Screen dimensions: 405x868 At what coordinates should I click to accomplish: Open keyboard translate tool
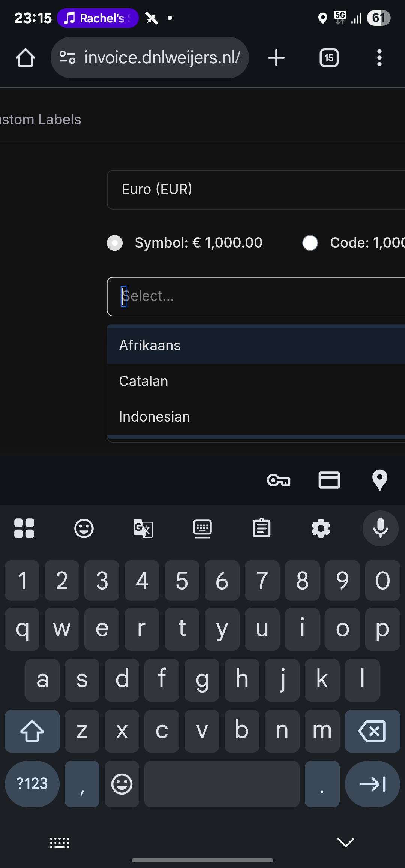(143, 528)
